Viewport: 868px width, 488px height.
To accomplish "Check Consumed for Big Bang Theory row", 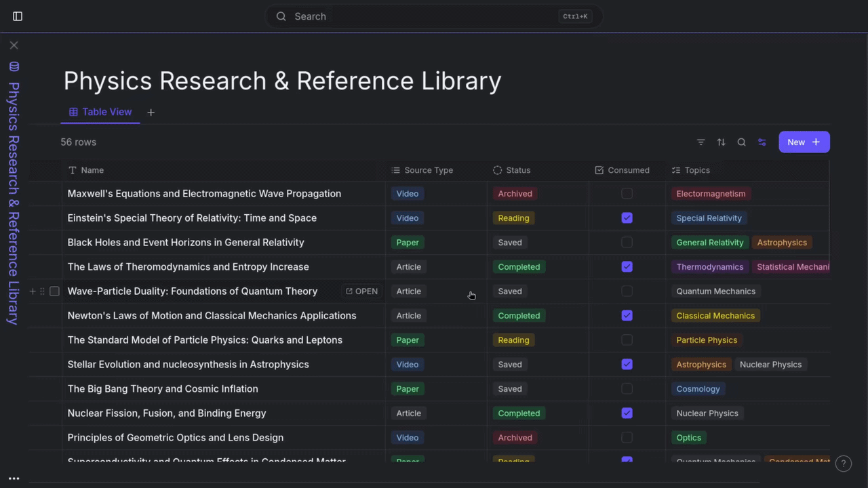I will point(627,389).
